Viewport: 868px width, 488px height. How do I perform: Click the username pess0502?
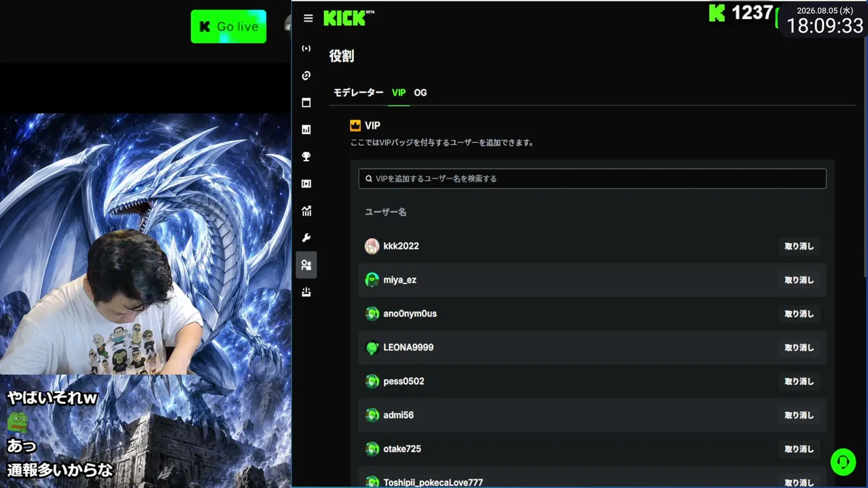[404, 382]
